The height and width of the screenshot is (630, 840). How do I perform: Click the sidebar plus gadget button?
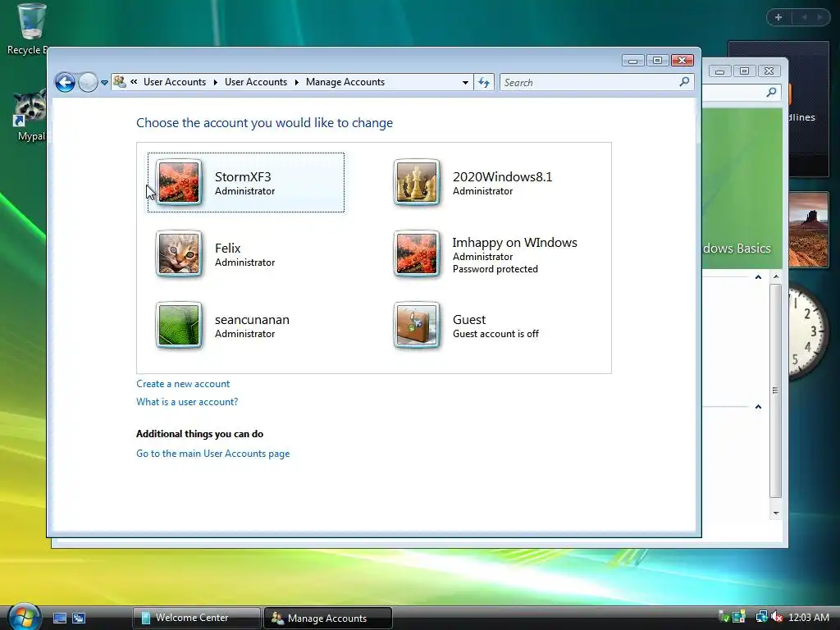pos(778,18)
